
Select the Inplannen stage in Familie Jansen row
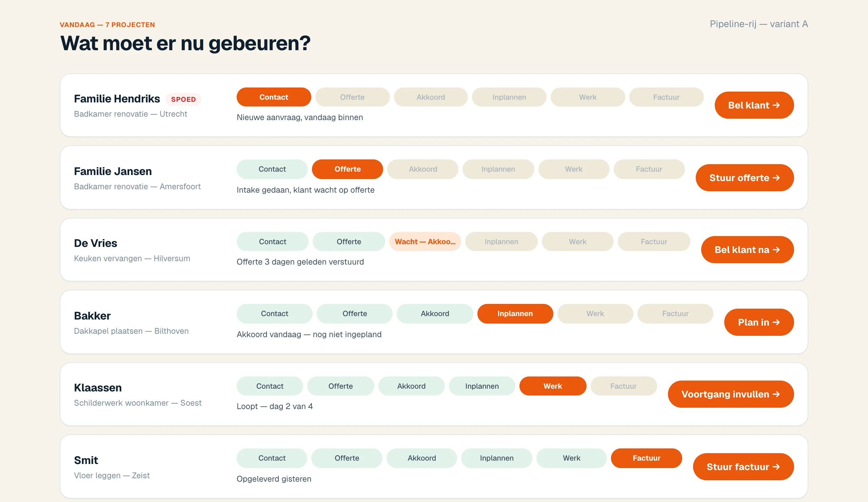tap(498, 169)
